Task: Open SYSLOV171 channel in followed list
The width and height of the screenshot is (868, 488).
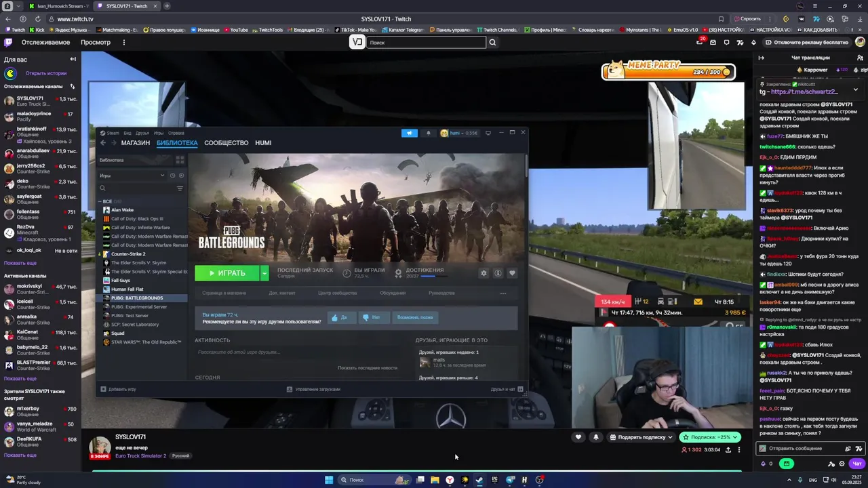Action: pos(41,101)
